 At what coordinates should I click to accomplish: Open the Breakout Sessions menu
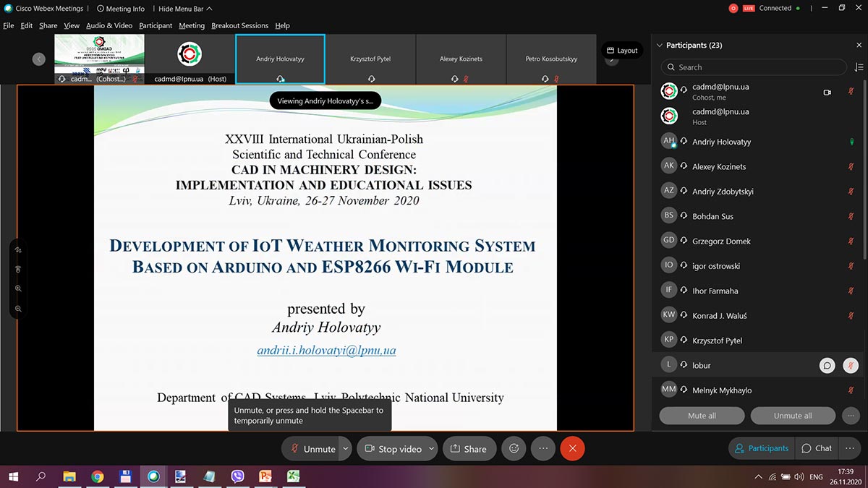[239, 26]
